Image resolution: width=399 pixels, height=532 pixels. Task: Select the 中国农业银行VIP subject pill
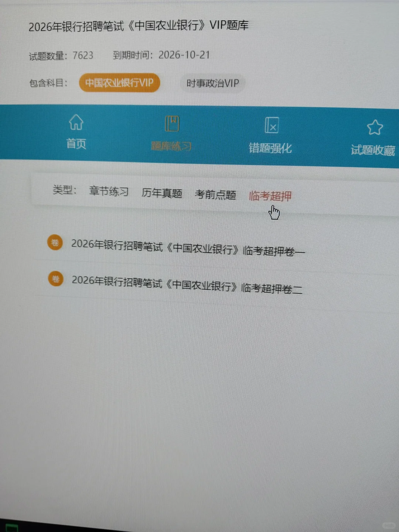(119, 82)
